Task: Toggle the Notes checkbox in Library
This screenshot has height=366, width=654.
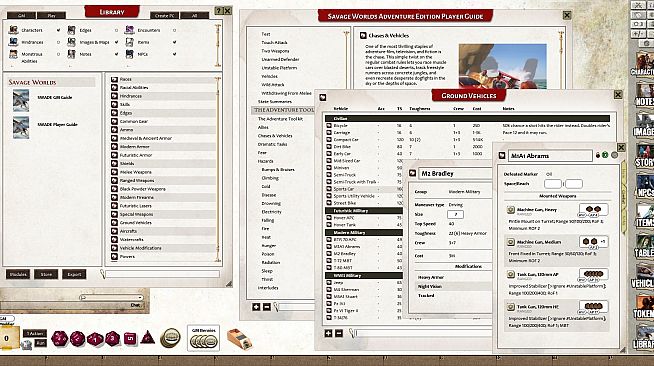Action: click(116, 54)
